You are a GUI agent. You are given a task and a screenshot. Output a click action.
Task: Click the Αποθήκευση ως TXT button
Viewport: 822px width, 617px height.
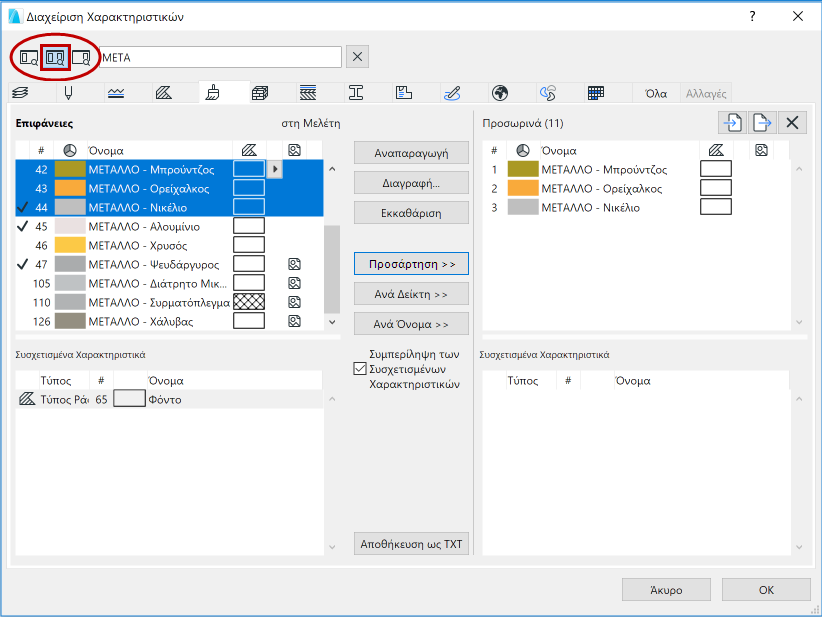click(x=411, y=543)
